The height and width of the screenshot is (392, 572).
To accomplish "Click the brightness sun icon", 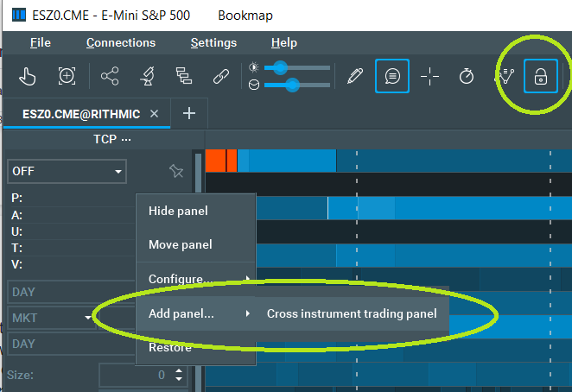I will coord(254,67).
